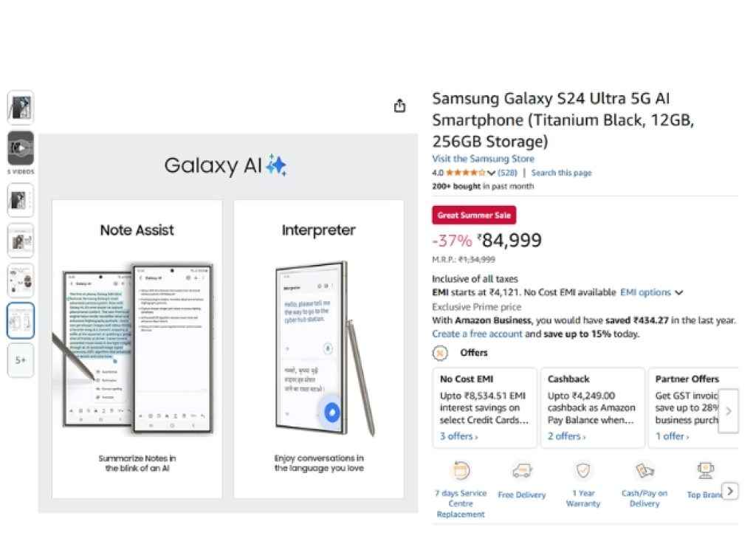
Task: Click the Free Delivery truck icon
Action: [x=521, y=470]
